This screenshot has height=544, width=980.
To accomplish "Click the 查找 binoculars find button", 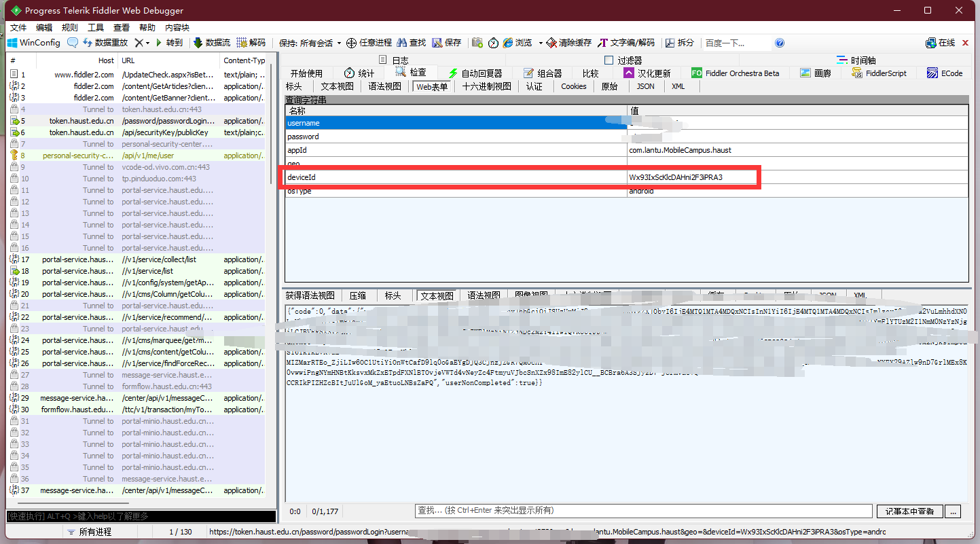I will (412, 43).
